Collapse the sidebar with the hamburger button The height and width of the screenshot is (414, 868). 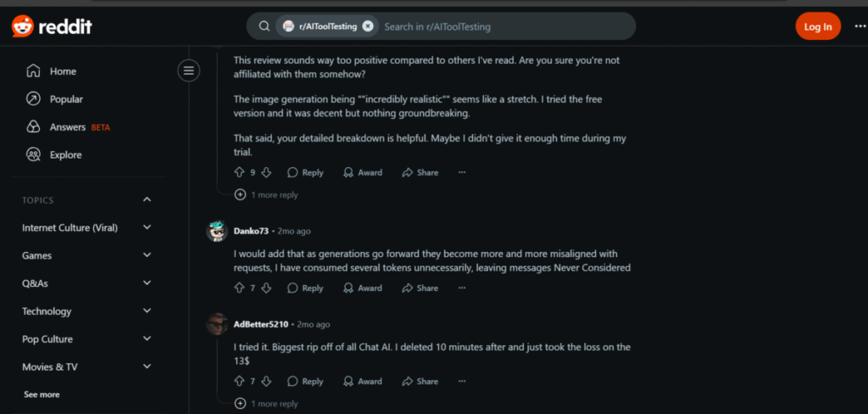pyautogui.click(x=189, y=70)
